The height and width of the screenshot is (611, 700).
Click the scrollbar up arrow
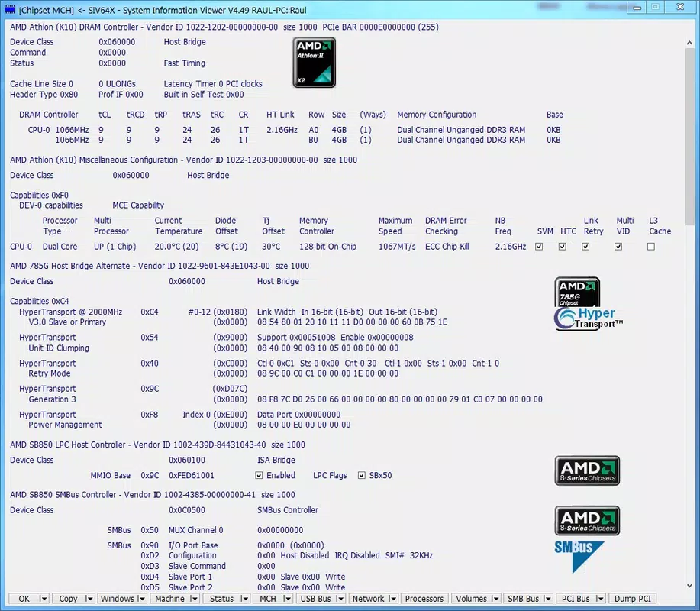(689, 43)
